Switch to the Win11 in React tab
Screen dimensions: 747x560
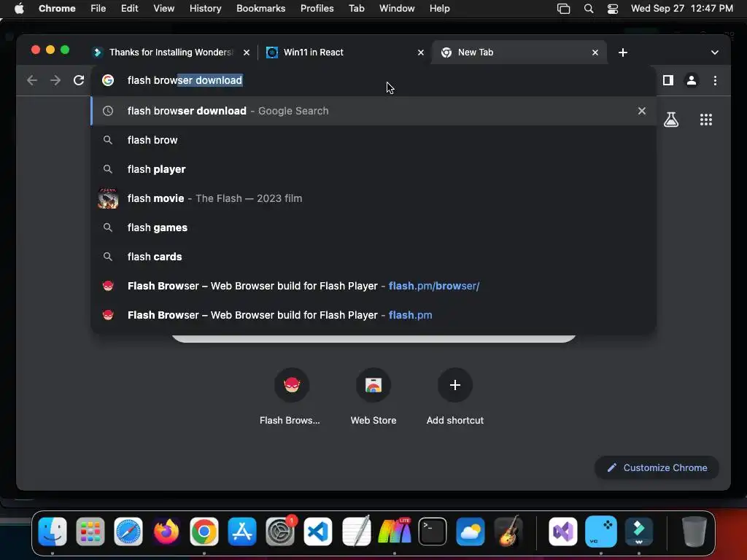[344, 52]
